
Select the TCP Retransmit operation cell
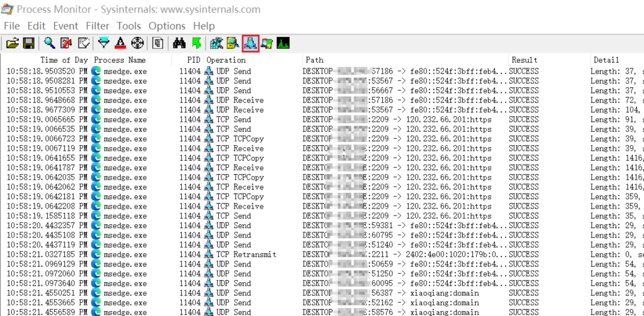247,254
